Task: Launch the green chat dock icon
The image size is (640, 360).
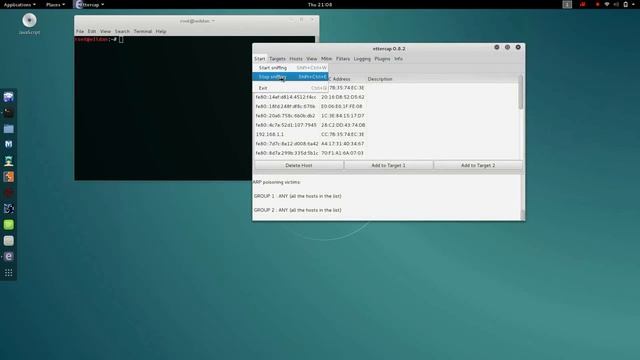Action: 9,224
